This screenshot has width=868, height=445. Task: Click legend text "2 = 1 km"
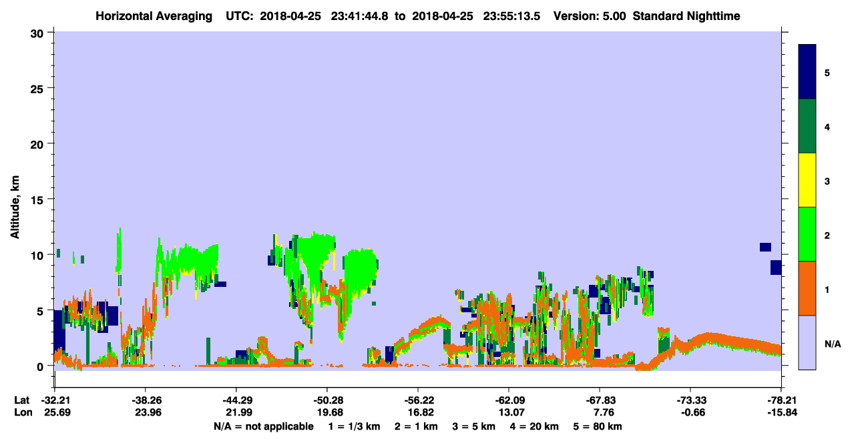417,426
